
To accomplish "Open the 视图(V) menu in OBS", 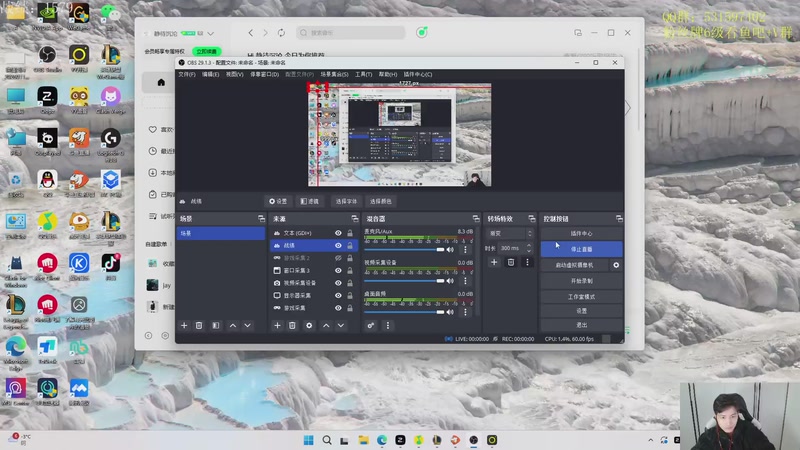I will [x=234, y=74].
